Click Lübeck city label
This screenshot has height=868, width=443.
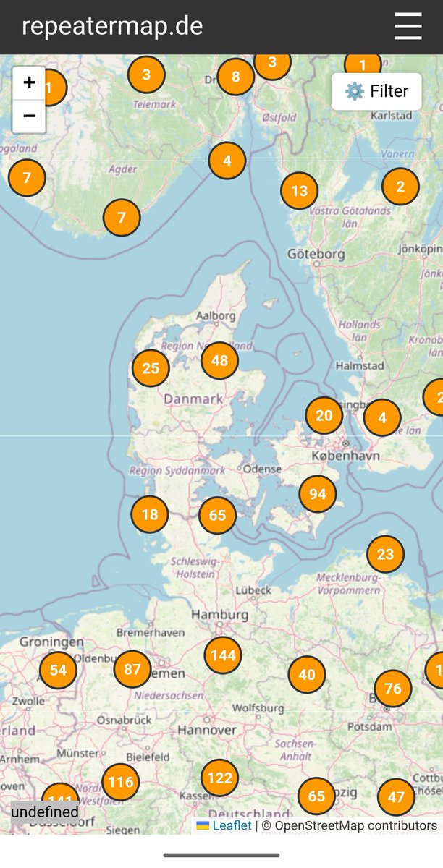(x=253, y=590)
